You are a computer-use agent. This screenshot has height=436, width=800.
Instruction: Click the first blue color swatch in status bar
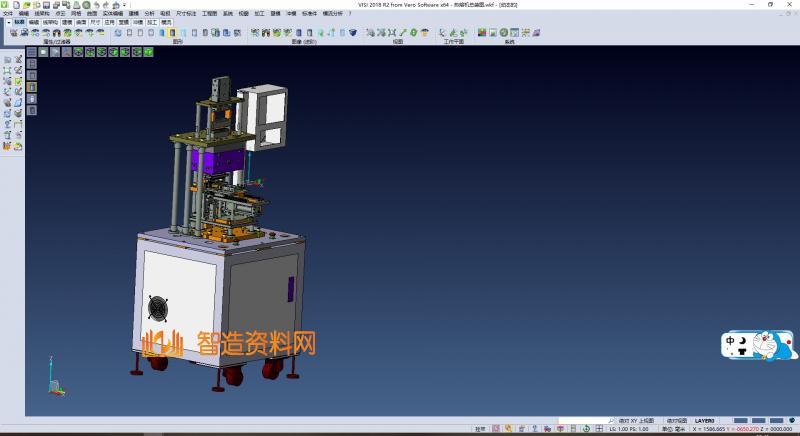(741, 421)
